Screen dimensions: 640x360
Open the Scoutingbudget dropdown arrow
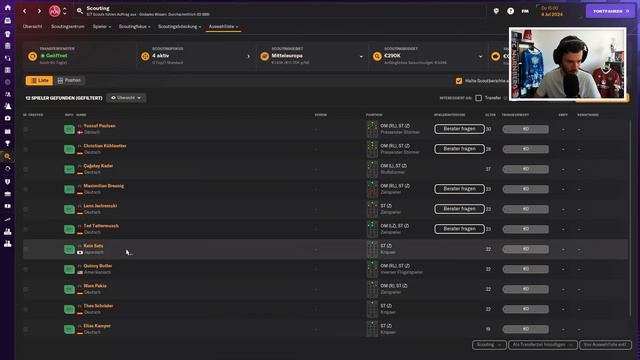[480, 57]
